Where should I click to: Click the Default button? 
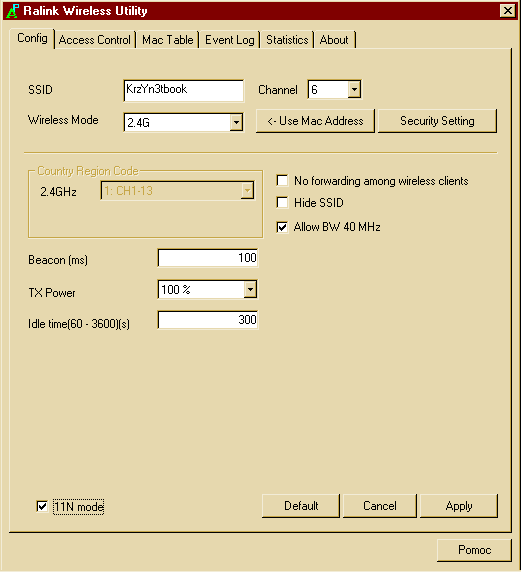[x=301, y=506]
